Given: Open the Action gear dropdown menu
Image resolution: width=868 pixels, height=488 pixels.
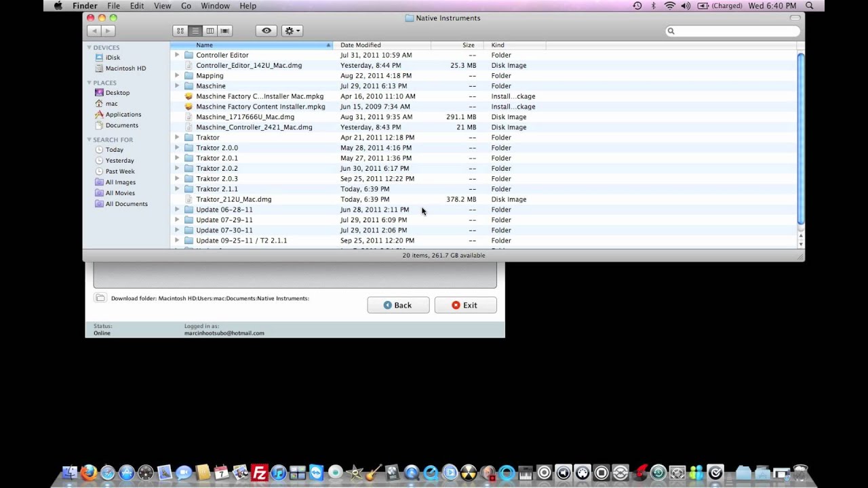Looking at the screenshot, I should pos(292,30).
